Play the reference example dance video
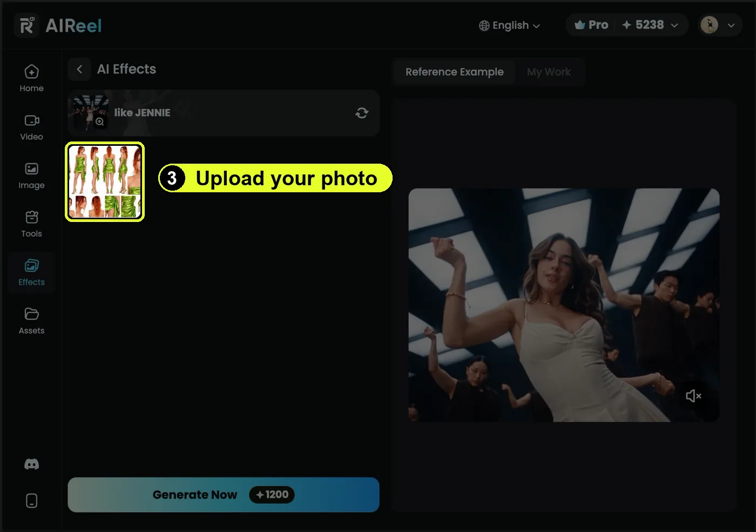This screenshot has height=532, width=756. tap(564, 305)
